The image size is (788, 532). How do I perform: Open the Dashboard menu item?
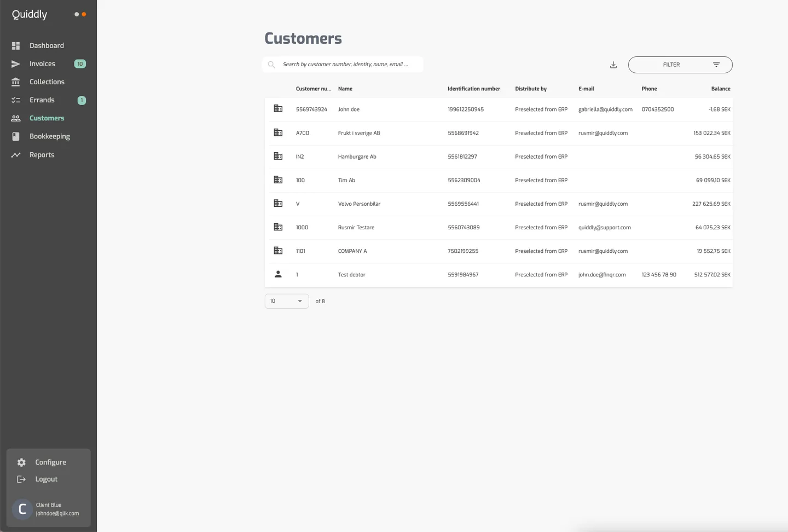coord(47,46)
